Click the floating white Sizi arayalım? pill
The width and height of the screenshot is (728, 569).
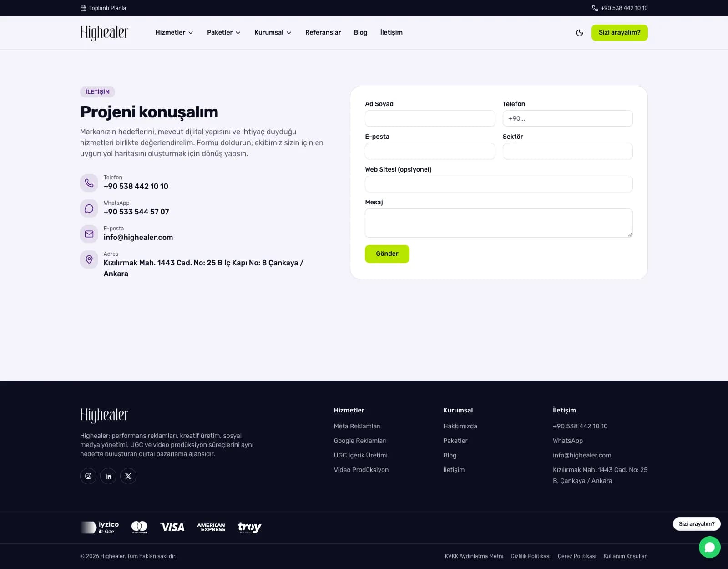(x=697, y=524)
